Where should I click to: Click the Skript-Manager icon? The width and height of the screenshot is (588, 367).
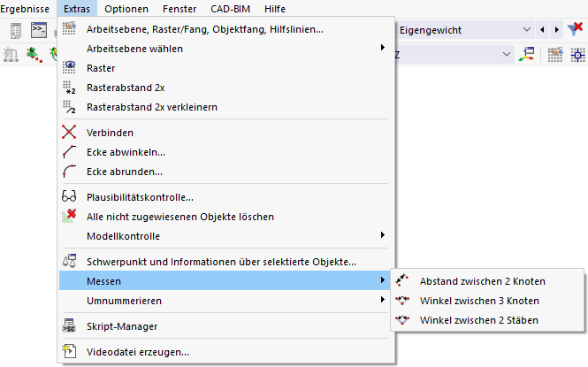pyautogui.click(x=69, y=326)
